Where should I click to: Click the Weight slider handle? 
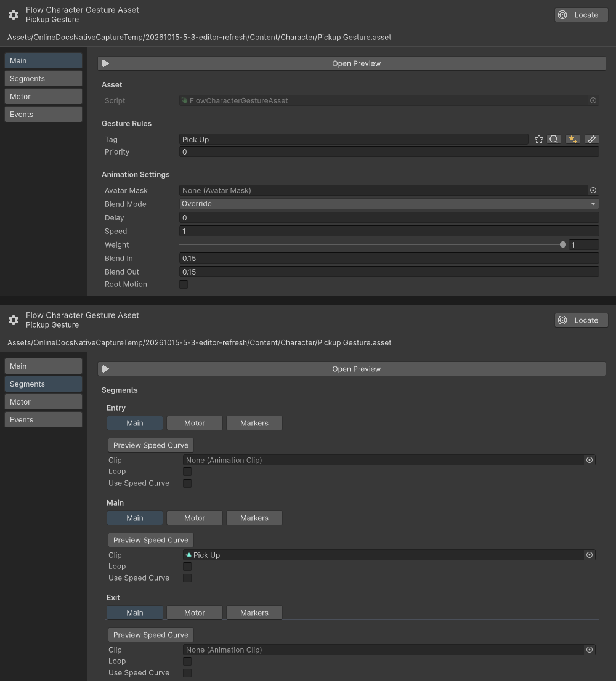563,244
